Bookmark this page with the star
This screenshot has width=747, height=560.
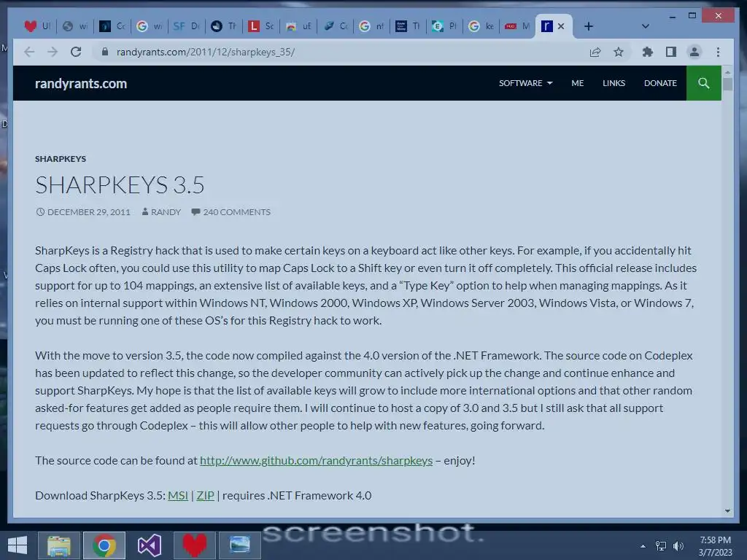[619, 52]
